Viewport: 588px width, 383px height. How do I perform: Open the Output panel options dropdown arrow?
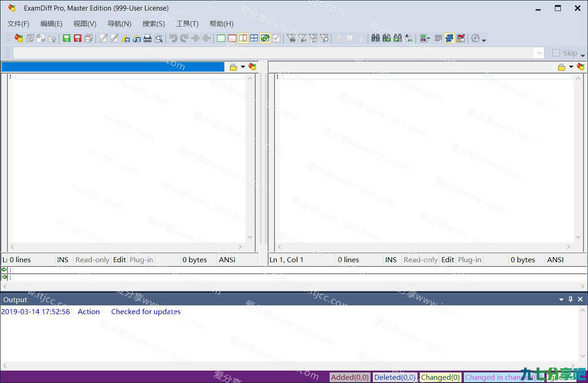pos(561,299)
